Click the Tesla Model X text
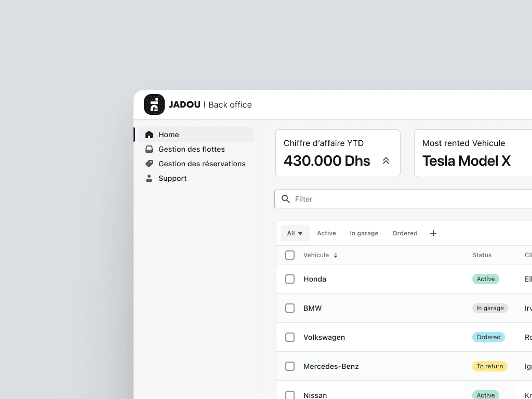 coord(466,161)
